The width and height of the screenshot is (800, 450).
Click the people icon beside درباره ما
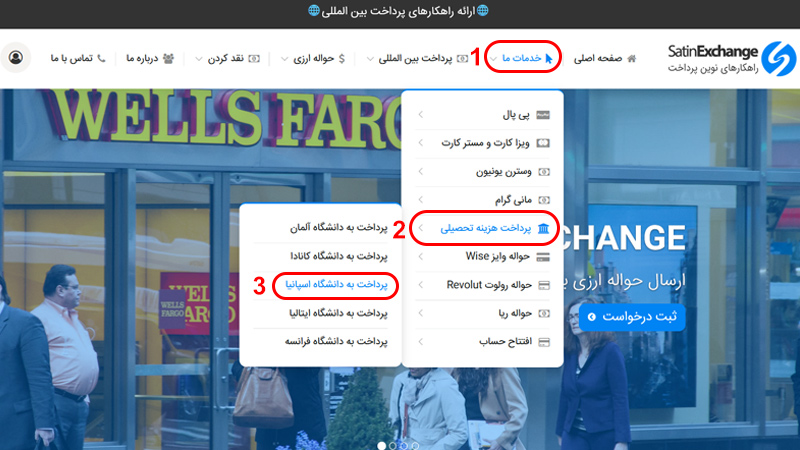pyautogui.click(x=167, y=58)
